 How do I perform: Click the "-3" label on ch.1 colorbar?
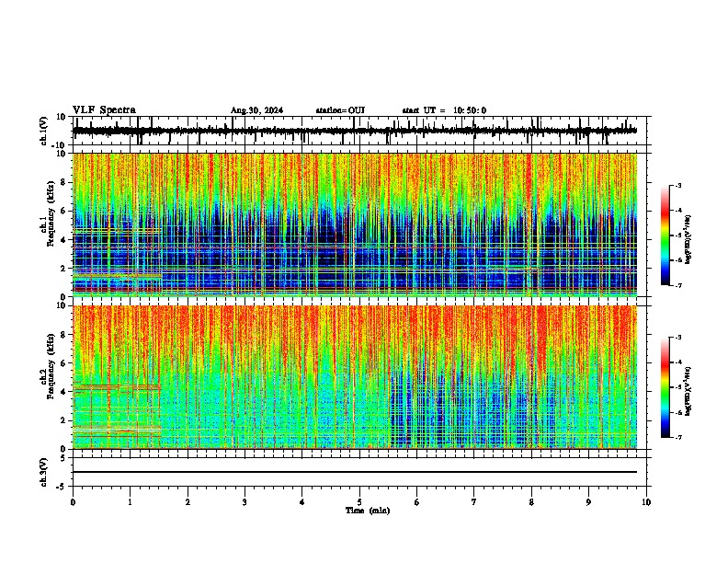point(677,185)
